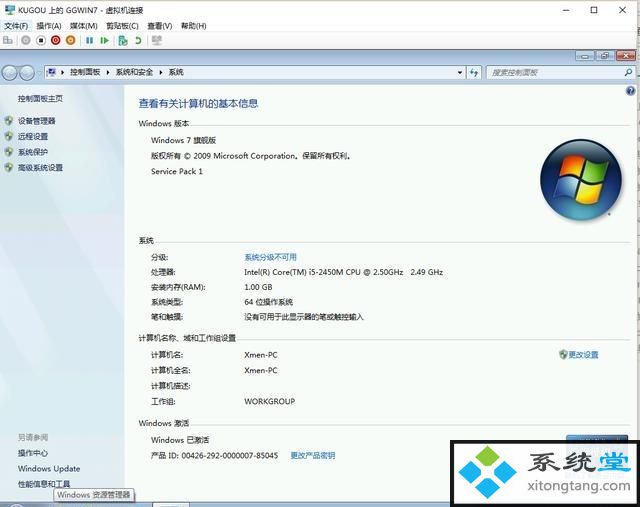
Task: Click the shield icon beside 高级系统设置
Action: click(9, 167)
